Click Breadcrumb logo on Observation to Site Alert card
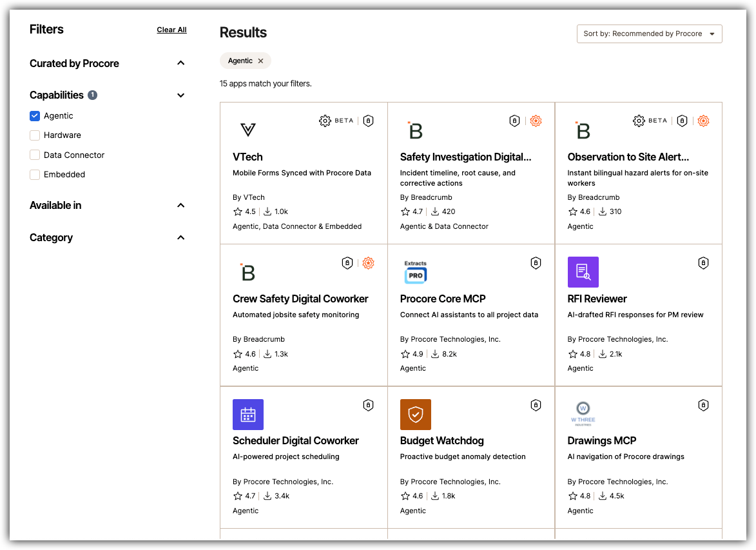The width and height of the screenshot is (756, 550). [x=583, y=130]
